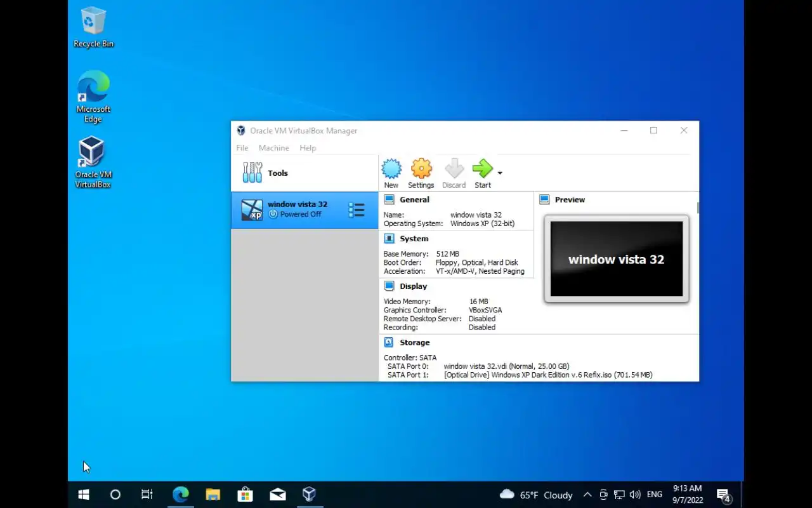Click the Display section monitor icon
Viewport: 812px width, 508px height.
(x=389, y=286)
